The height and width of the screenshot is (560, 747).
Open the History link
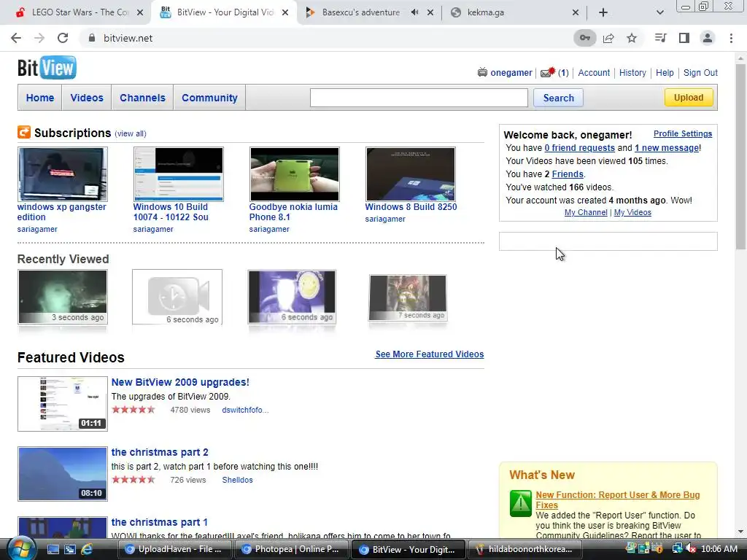pos(632,72)
